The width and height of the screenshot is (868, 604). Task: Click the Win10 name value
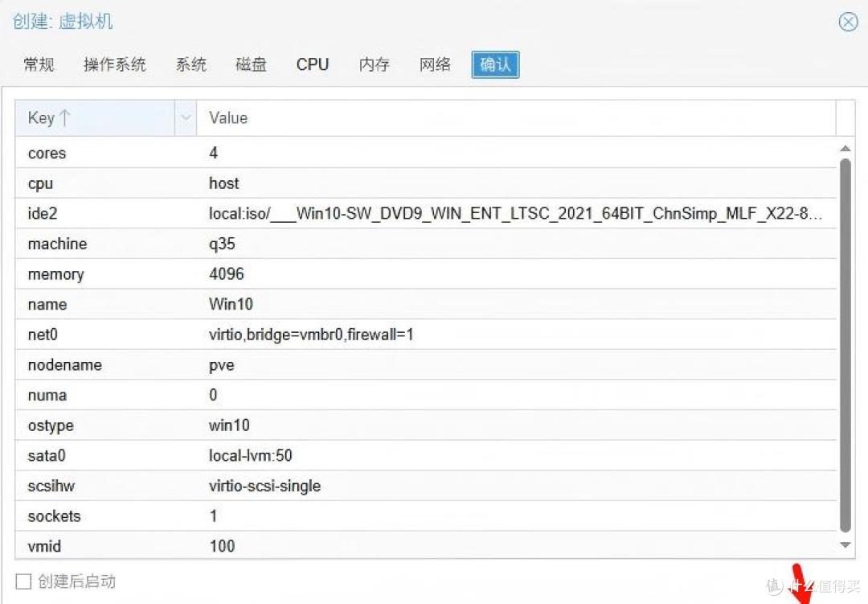click(231, 304)
